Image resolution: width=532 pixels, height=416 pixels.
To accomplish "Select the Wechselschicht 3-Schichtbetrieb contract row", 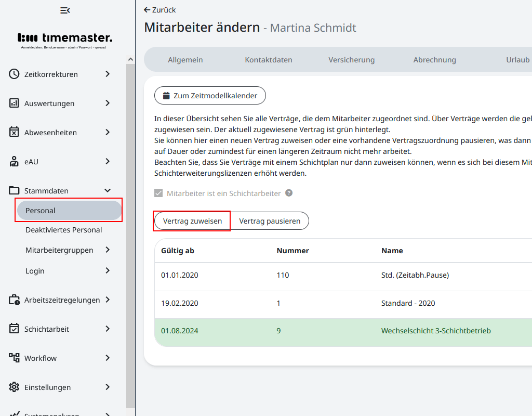I will [x=343, y=331].
